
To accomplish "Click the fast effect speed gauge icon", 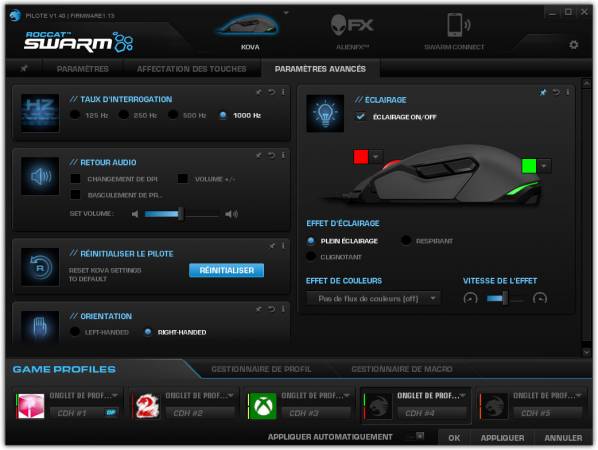I will point(540,298).
